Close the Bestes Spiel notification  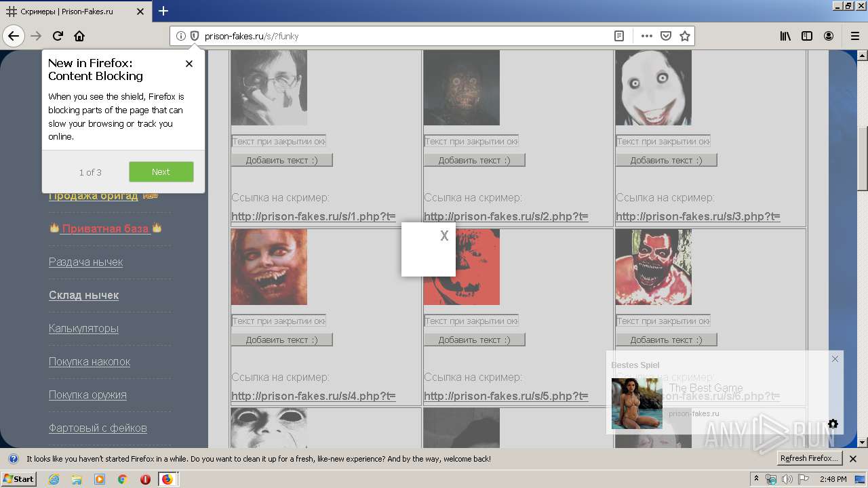(x=835, y=359)
